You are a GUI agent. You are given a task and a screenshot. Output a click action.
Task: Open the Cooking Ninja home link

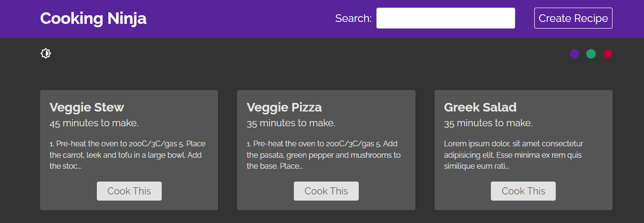[93, 18]
